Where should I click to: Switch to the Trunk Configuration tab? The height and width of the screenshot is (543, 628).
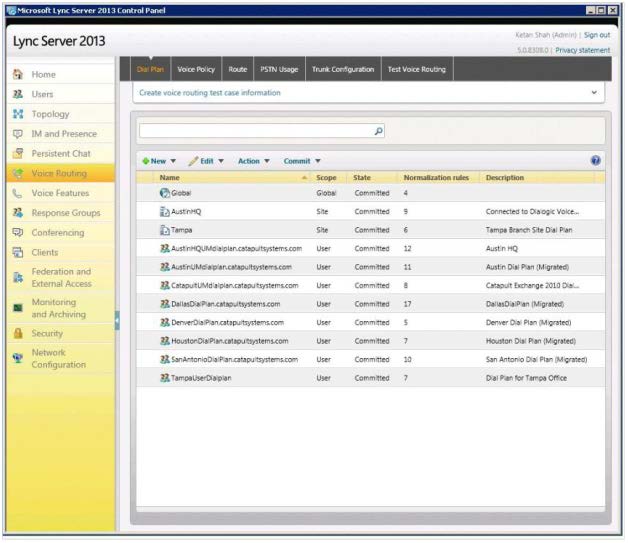point(343,69)
